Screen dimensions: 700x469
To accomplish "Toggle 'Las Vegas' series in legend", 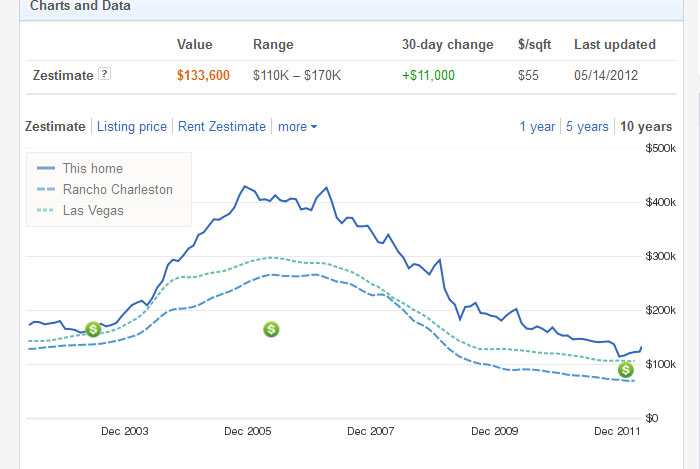I will (93, 211).
